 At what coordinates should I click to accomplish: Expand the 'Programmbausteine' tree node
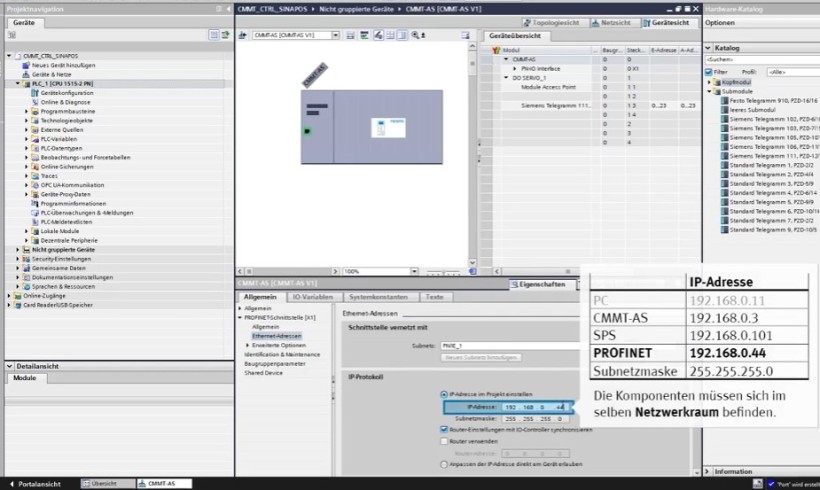(x=27, y=111)
